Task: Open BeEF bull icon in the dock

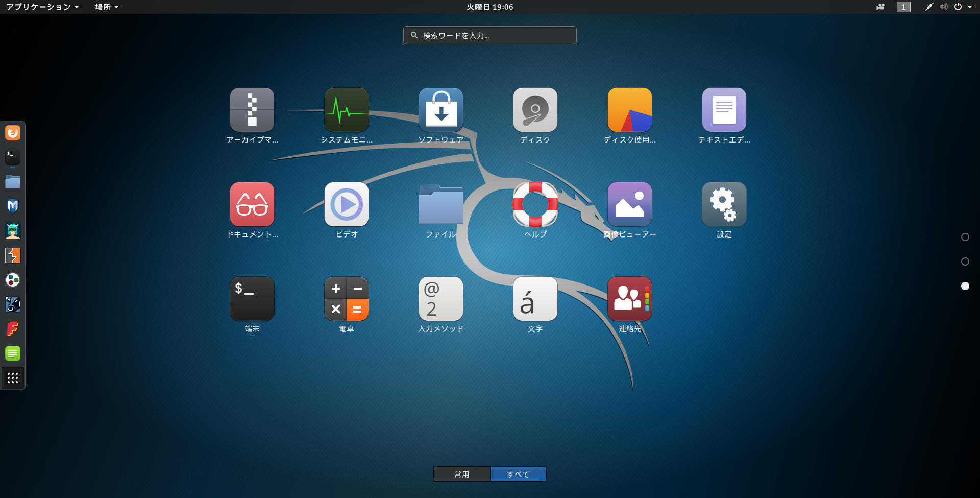Action: coord(13,304)
